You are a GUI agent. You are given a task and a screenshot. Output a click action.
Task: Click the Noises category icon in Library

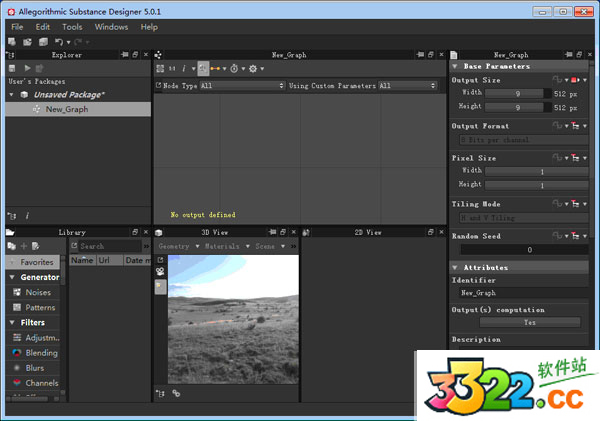click(x=17, y=292)
